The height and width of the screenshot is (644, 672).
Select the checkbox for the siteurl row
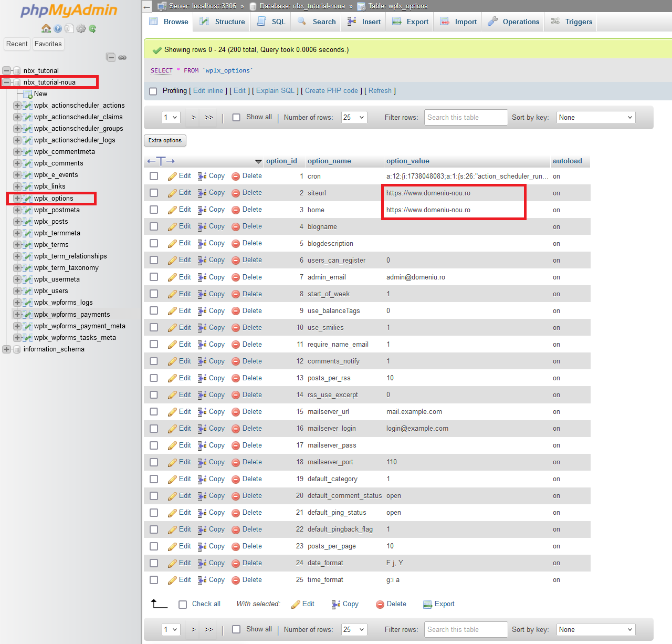[x=154, y=193]
